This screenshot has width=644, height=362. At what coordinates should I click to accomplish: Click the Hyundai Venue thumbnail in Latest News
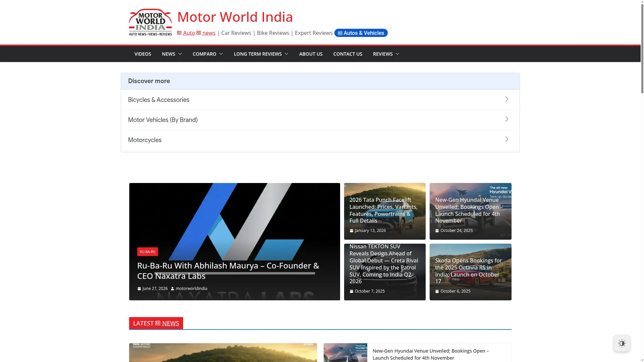tap(345, 353)
